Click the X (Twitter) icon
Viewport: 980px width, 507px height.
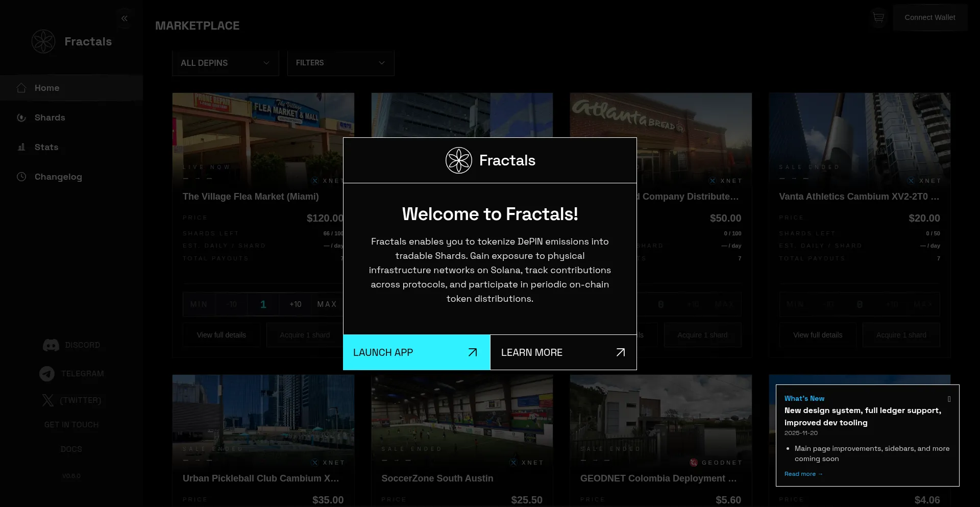click(48, 400)
